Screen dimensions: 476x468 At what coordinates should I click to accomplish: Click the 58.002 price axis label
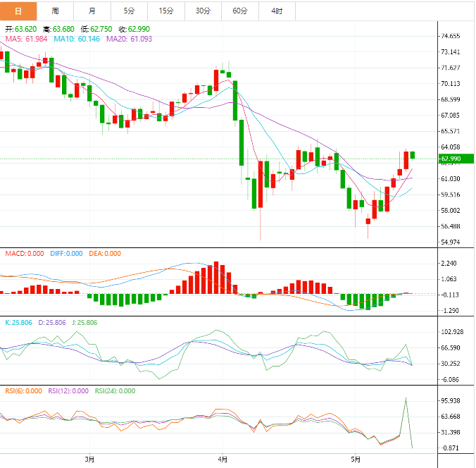click(451, 210)
